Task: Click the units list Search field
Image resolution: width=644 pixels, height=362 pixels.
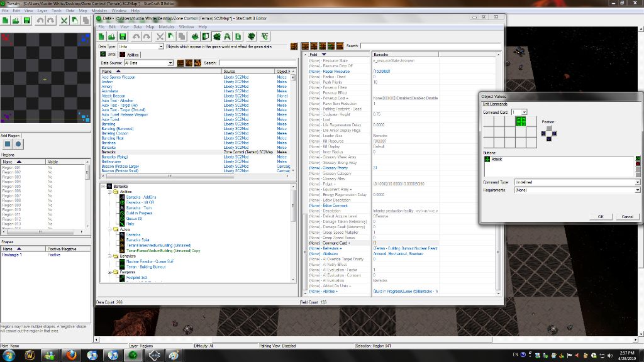Action: (257, 63)
